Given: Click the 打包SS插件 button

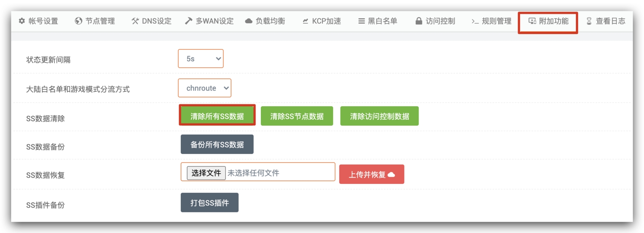Looking at the screenshot, I should click(209, 203).
